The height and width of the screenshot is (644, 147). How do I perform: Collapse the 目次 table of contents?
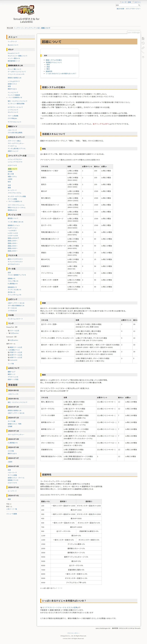coord(60,55)
